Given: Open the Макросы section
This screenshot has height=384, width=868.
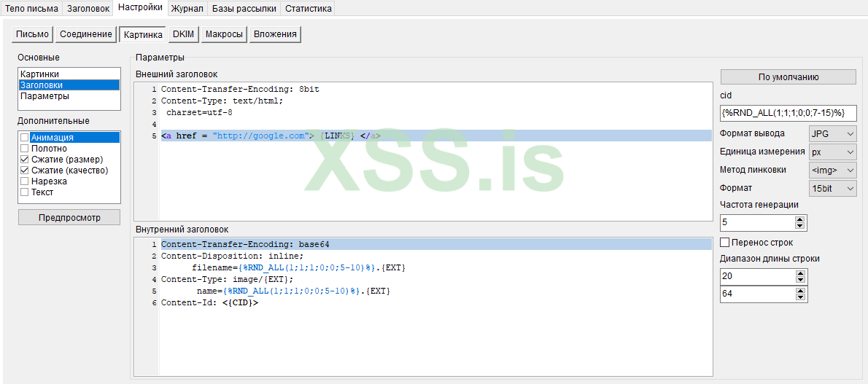Looking at the screenshot, I should pos(224,34).
